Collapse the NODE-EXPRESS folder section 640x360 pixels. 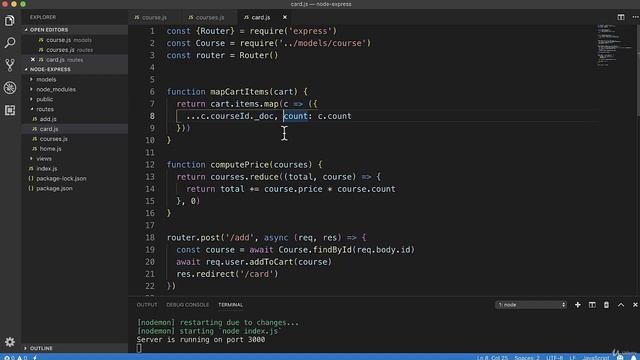tap(50, 69)
